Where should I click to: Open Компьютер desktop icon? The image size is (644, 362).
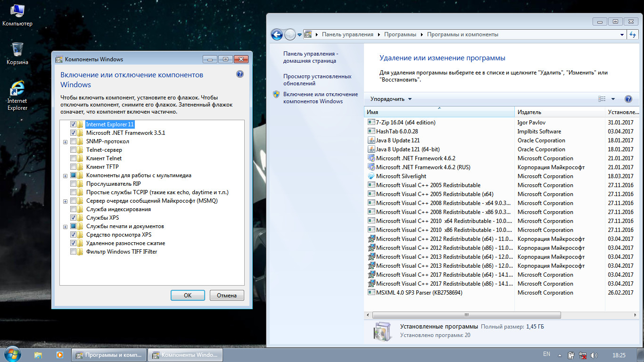[x=17, y=15]
